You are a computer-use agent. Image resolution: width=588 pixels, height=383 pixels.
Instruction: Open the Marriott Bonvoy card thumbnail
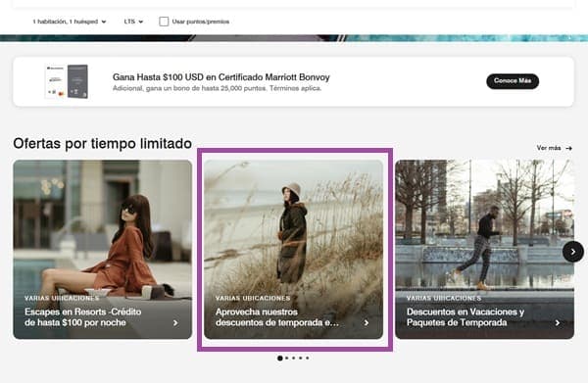tap(67, 81)
